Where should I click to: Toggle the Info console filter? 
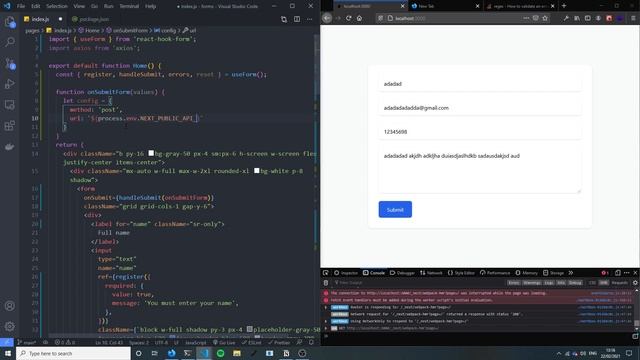tap(561, 282)
